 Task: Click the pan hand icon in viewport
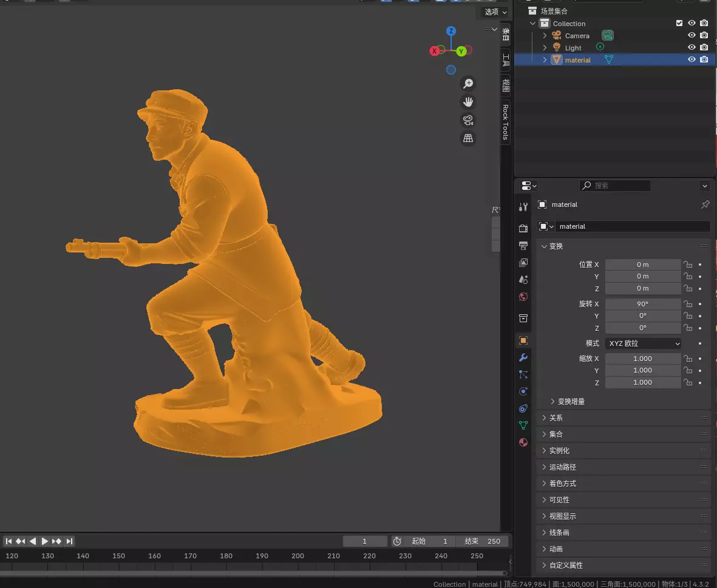[x=468, y=102]
